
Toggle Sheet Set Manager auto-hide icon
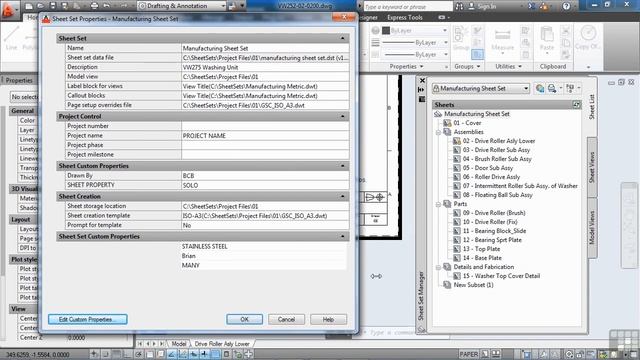422,90
